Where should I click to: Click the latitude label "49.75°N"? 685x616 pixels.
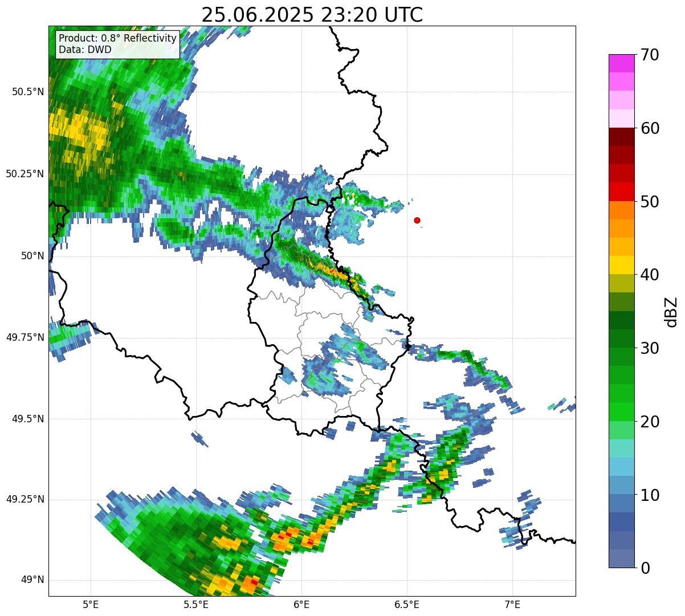click(x=25, y=337)
